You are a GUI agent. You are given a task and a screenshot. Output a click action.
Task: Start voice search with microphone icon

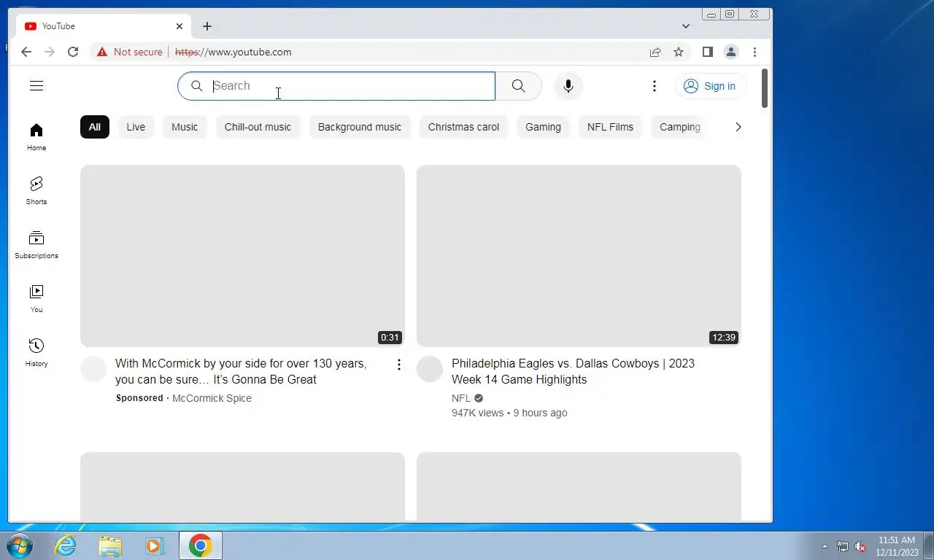pos(568,86)
